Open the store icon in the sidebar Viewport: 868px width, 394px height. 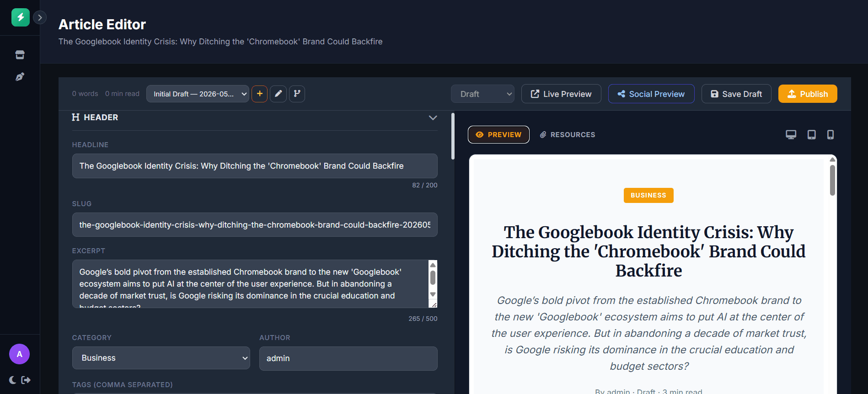pos(20,55)
